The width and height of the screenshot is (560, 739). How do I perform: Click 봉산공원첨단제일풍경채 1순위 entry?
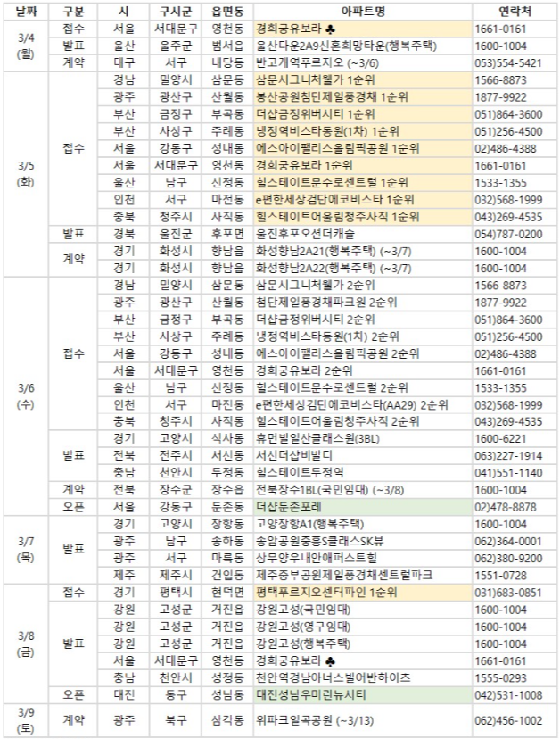pyautogui.click(x=332, y=97)
